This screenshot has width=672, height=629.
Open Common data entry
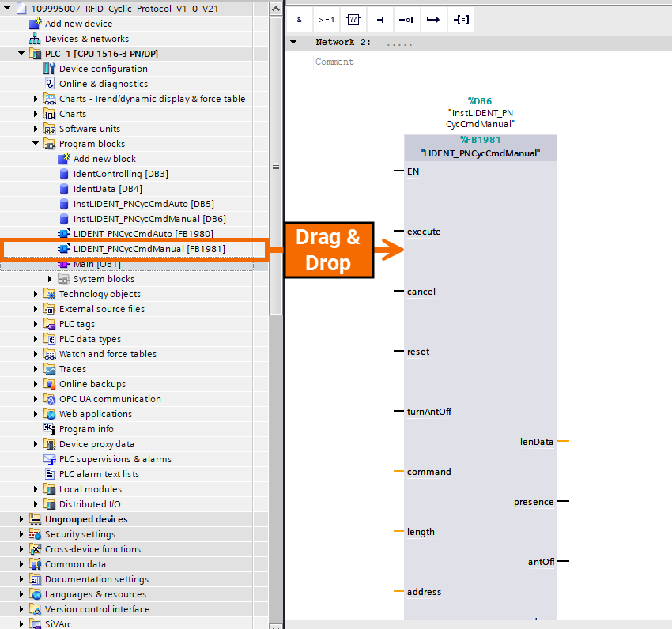[x=75, y=564]
